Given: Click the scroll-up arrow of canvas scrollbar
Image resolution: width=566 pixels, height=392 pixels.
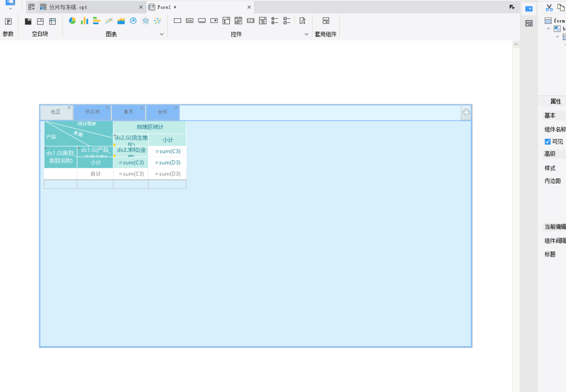Looking at the screenshot, I should click(516, 44).
